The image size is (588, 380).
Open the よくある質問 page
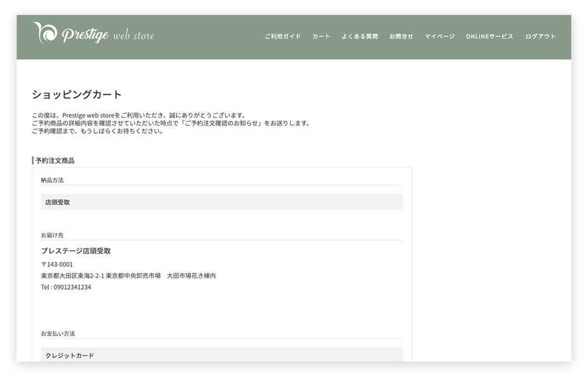pos(359,37)
